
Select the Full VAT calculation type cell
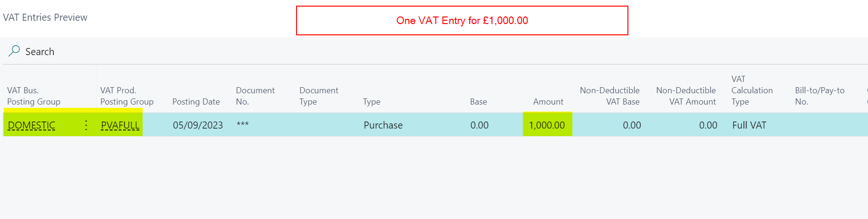pos(749,125)
